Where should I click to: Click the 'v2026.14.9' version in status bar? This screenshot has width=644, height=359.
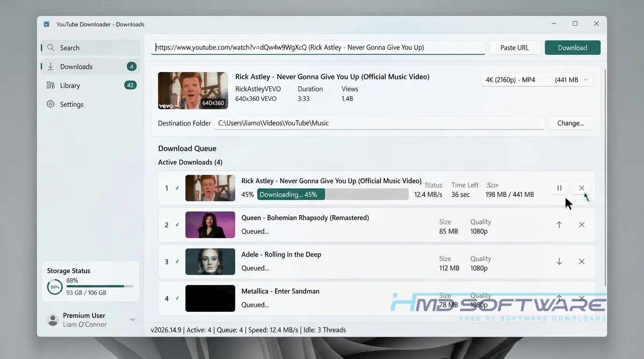pos(166,330)
